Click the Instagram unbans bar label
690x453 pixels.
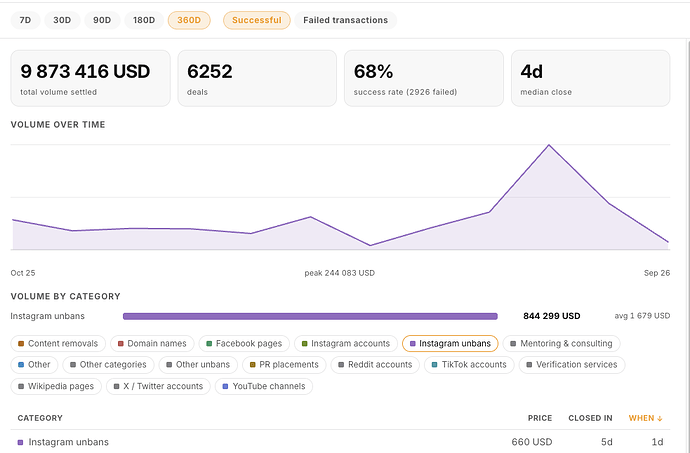coord(48,316)
